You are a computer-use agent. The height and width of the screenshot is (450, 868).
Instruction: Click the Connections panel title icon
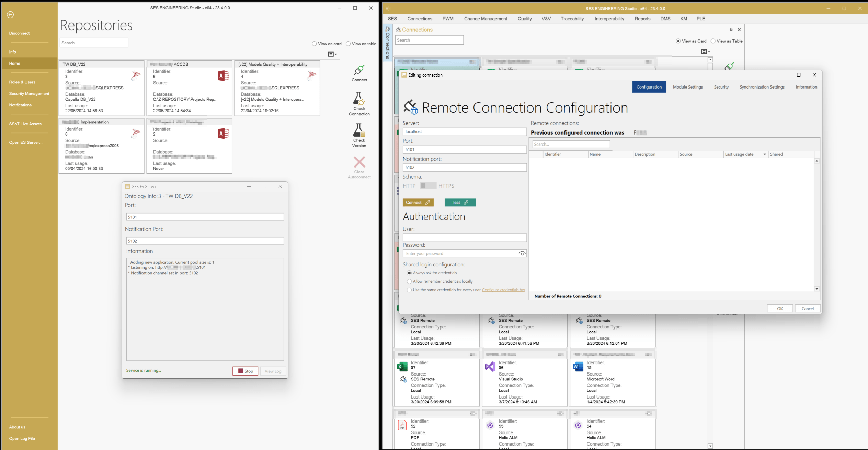point(398,30)
